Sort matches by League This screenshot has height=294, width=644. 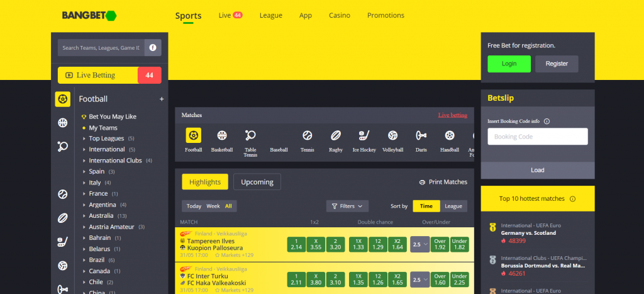point(453,206)
